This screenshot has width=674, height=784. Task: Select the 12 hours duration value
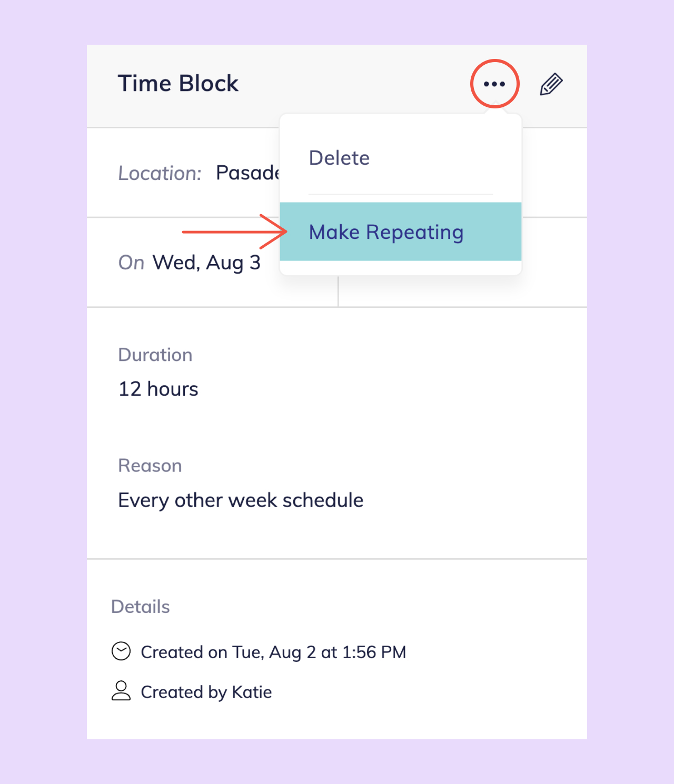pyautogui.click(x=158, y=389)
